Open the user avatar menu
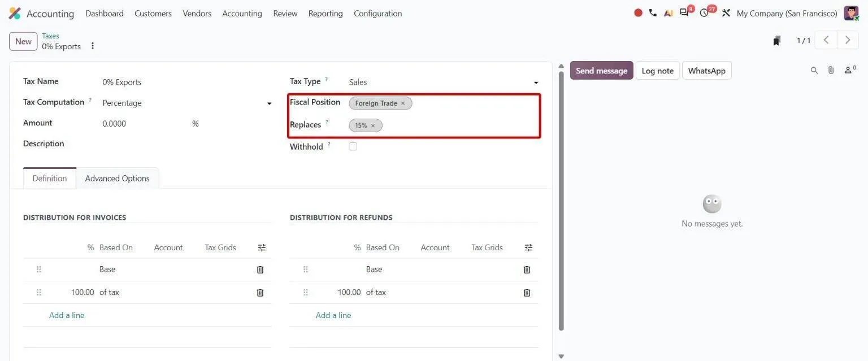 coord(851,13)
